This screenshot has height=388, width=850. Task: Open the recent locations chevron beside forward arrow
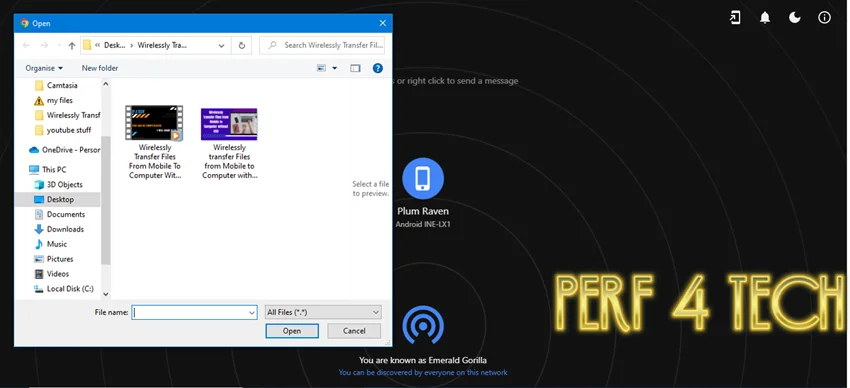59,46
